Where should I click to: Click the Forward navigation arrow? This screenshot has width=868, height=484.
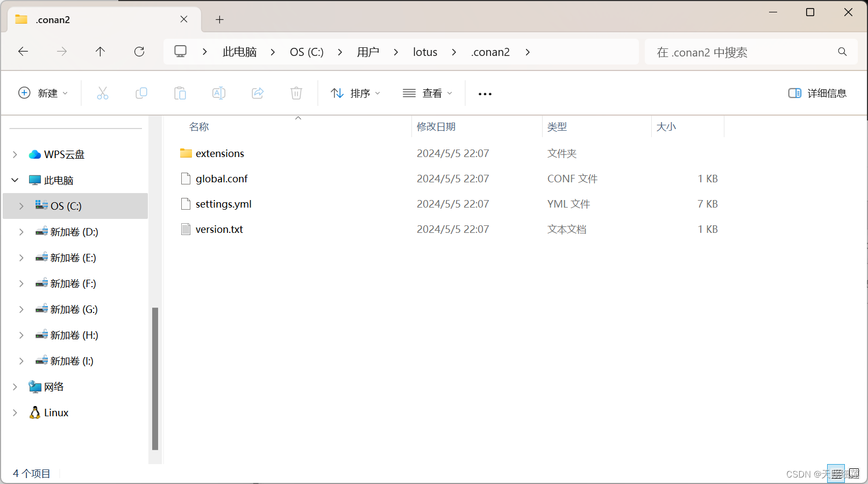point(62,52)
